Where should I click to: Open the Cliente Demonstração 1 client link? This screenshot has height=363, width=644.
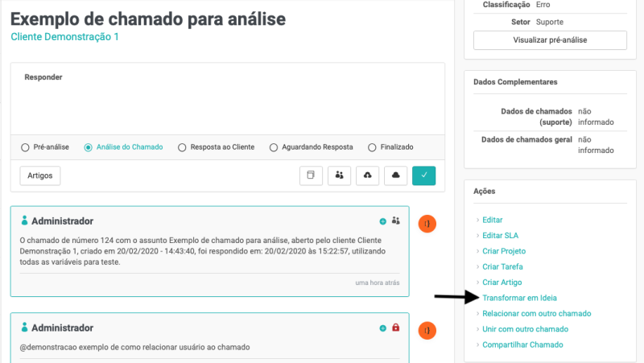tap(64, 37)
